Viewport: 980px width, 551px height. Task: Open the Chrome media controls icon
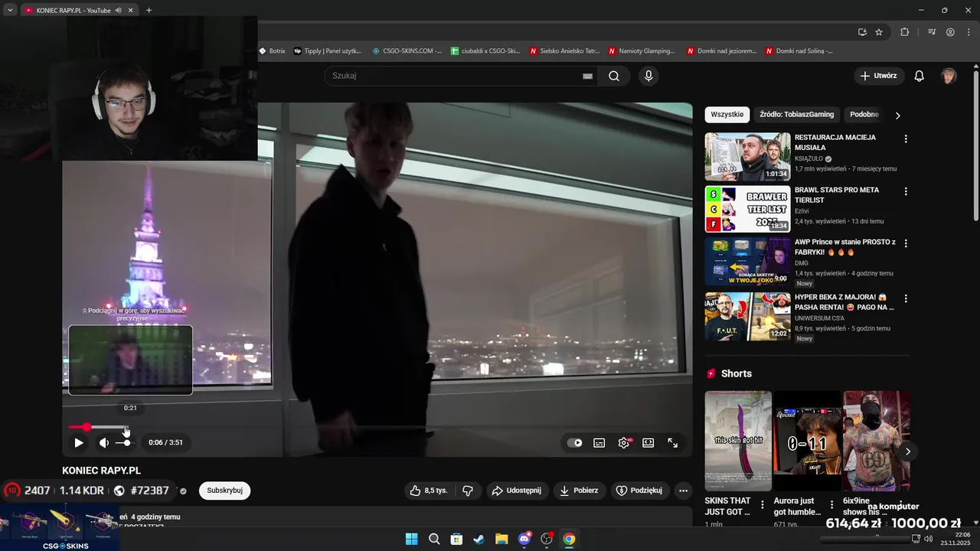click(x=932, y=32)
